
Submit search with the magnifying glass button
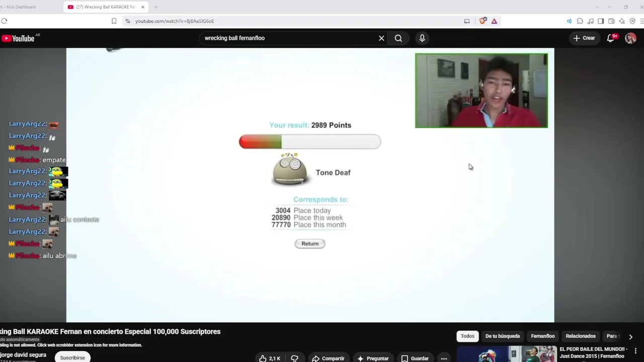coord(398,38)
